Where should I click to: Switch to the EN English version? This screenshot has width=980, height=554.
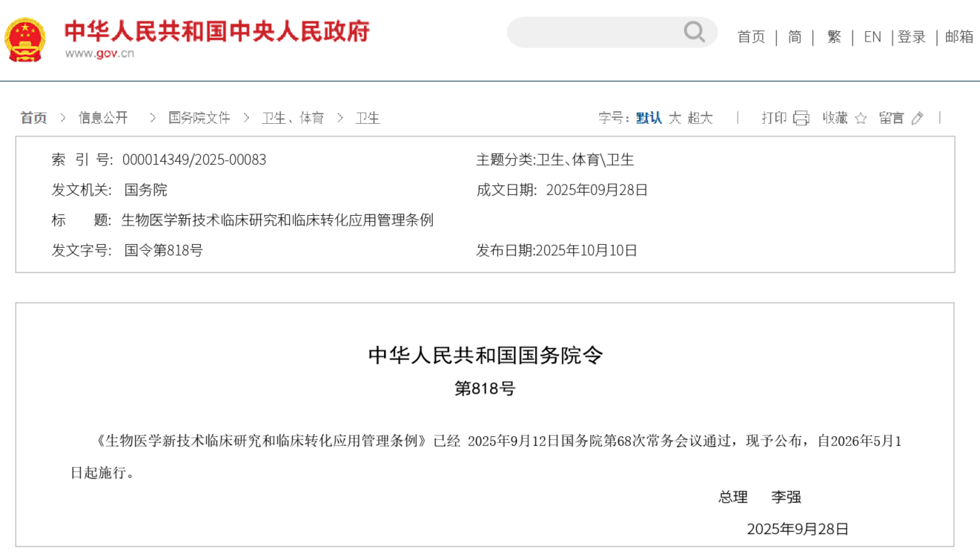pos(873,37)
